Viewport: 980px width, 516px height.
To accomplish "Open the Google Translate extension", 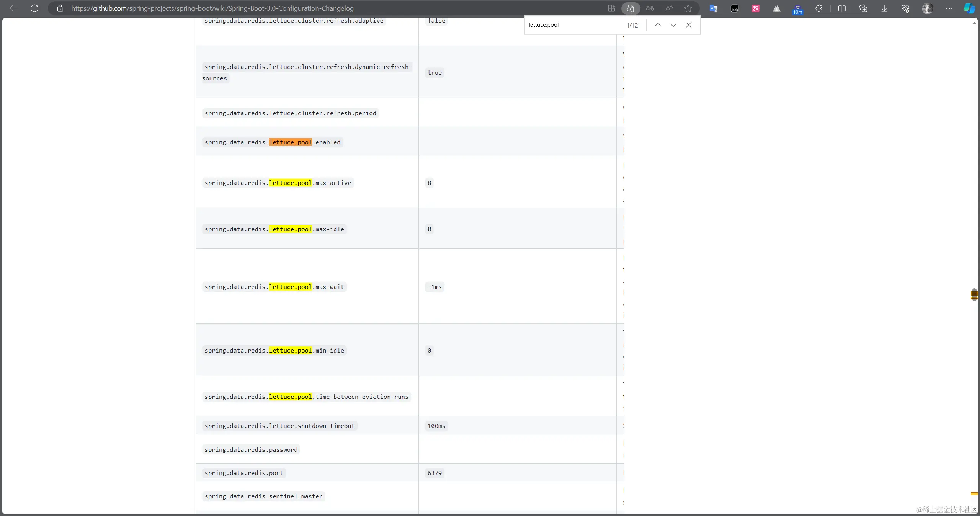I will pyautogui.click(x=713, y=8).
